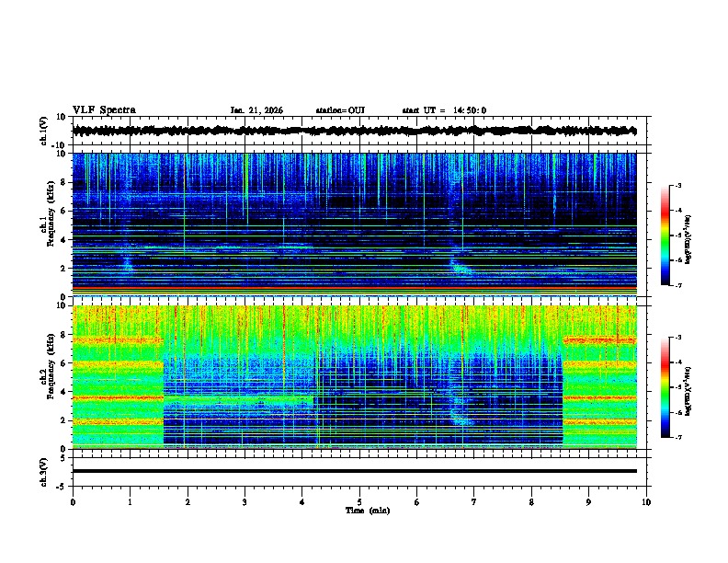
Task: Click the ch.1 spectrogram color bar
Action: point(665,236)
